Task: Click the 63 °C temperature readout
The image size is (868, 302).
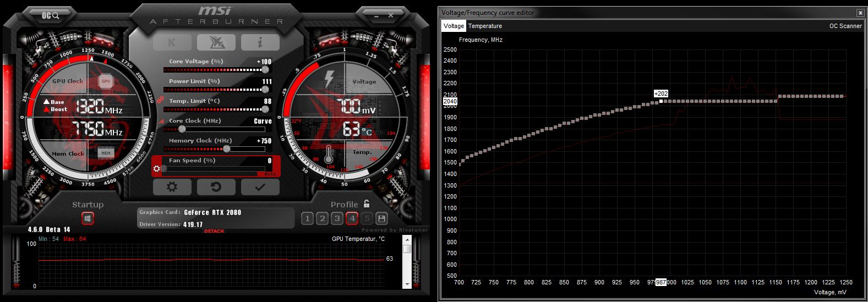Action: pos(358,129)
